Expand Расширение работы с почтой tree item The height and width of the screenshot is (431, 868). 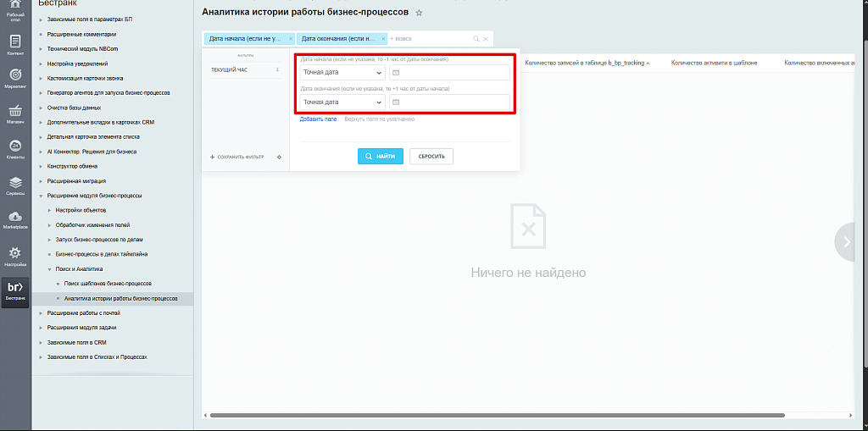(41, 313)
